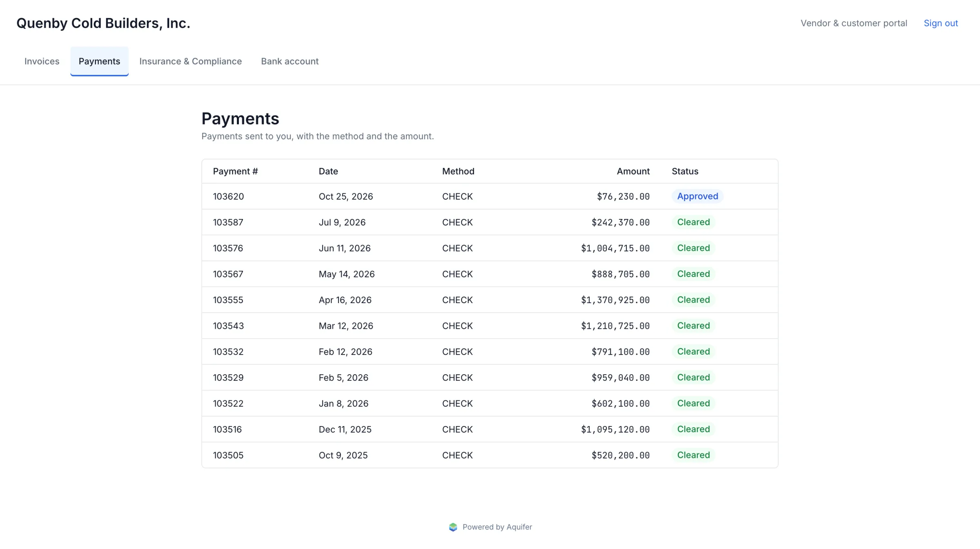Select payment number 103576
Image resolution: width=980 pixels, height=549 pixels.
(x=228, y=248)
